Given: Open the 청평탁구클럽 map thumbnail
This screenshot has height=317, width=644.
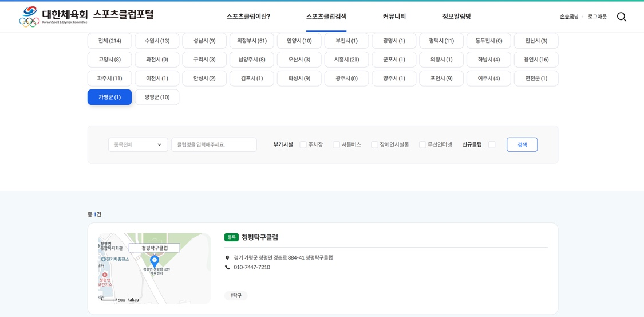Looking at the screenshot, I should 154,268.
